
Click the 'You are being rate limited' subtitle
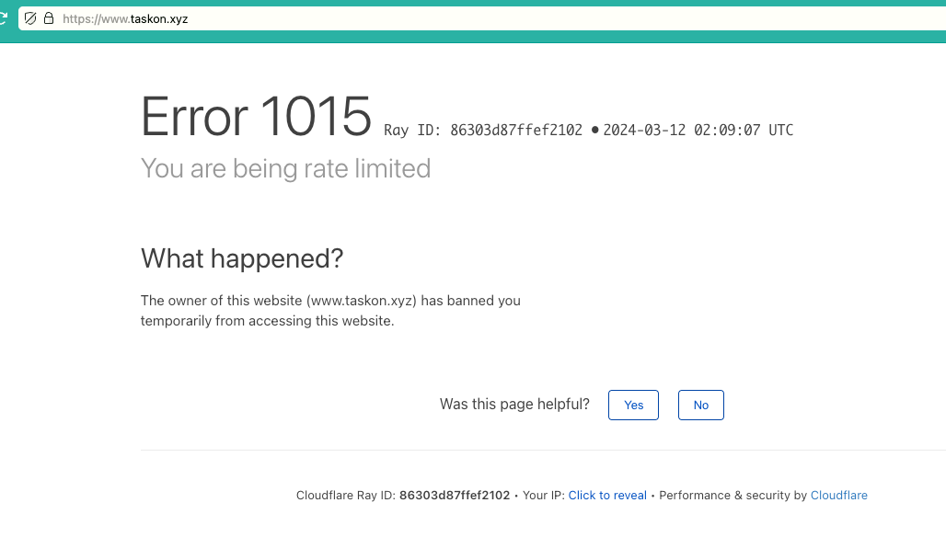tap(285, 169)
